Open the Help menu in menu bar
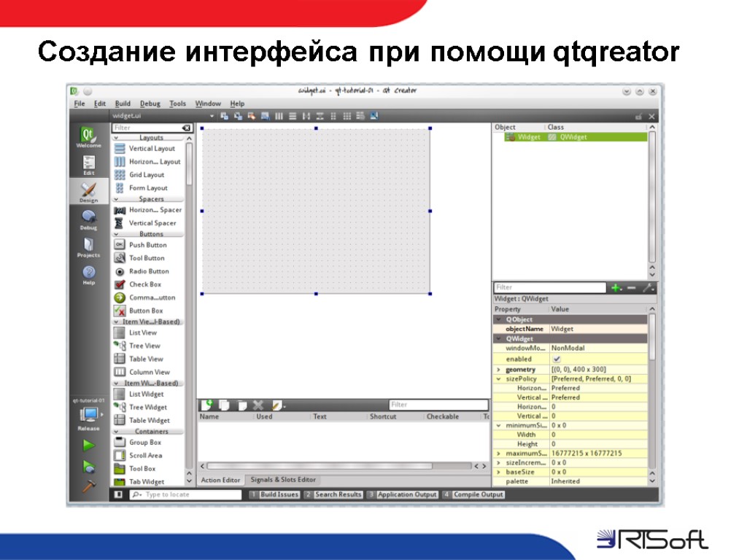Image resolution: width=747 pixels, height=560 pixels. tap(237, 104)
